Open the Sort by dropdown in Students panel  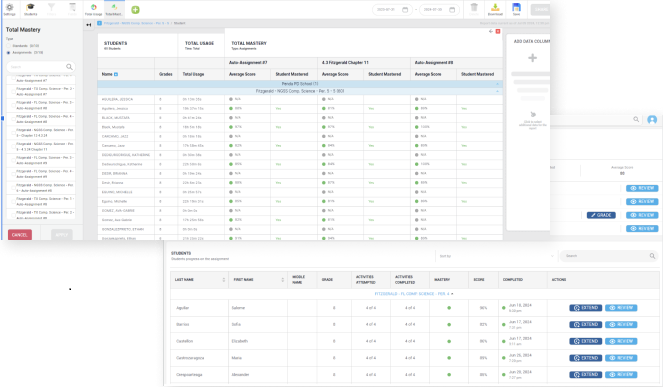click(496, 256)
